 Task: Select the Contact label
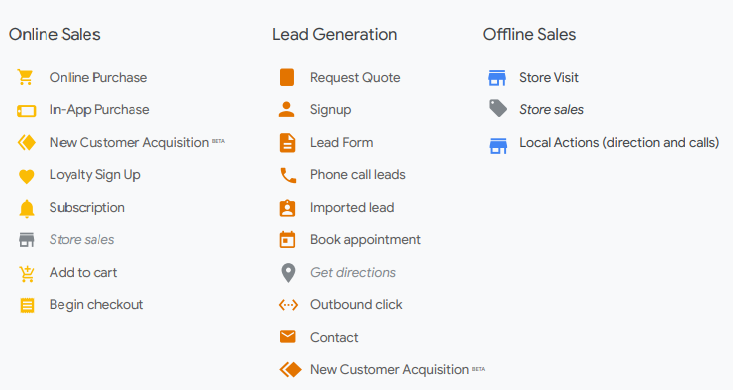click(x=334, y=337)
